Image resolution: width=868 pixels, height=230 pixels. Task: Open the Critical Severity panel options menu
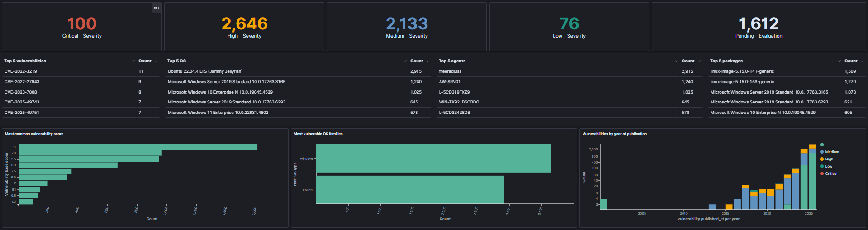tap(157, 8)
